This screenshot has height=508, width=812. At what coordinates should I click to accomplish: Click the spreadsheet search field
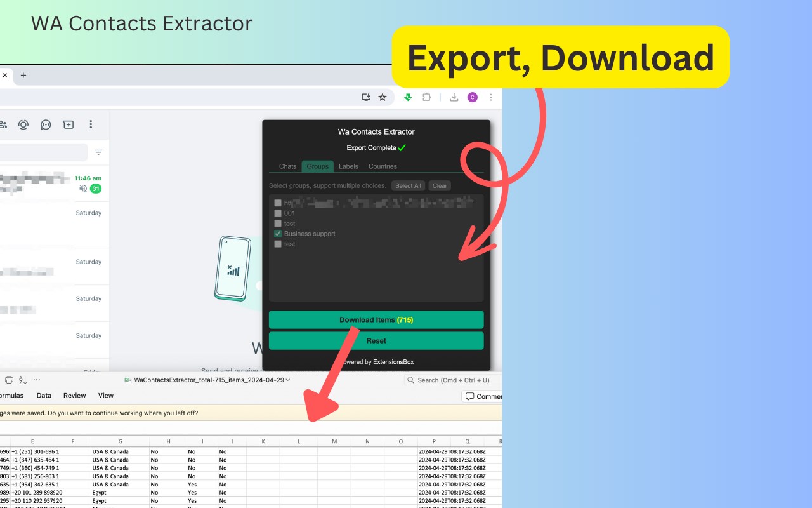point(452,380)
